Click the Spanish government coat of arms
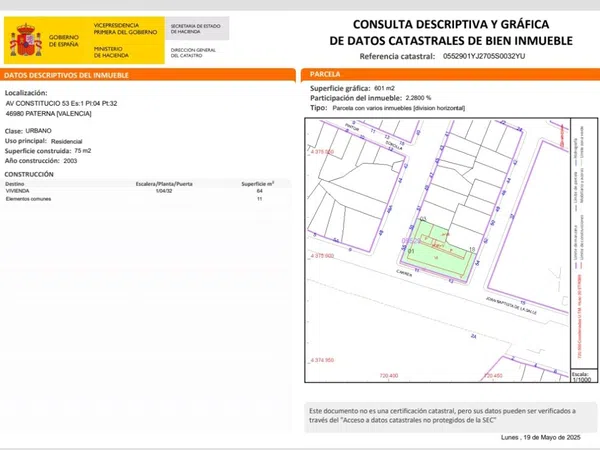Viewport: 600px width, 450px height. pyautogui.click(x=24, y=41)
